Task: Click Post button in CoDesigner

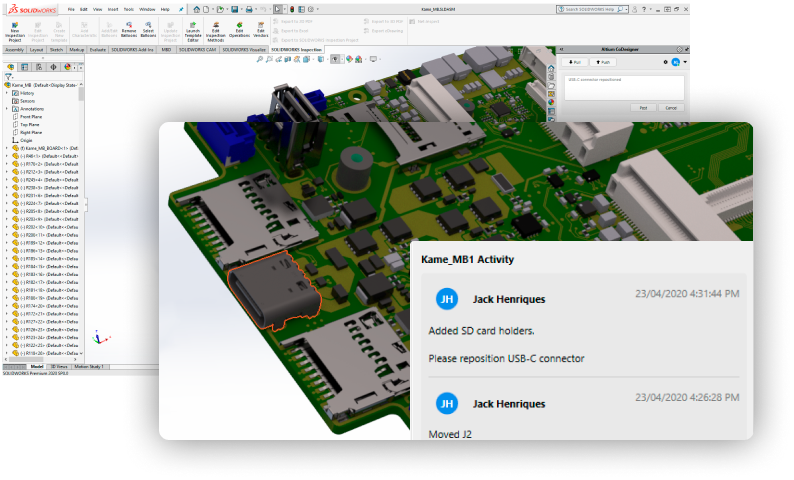Action: click(644, 107)
